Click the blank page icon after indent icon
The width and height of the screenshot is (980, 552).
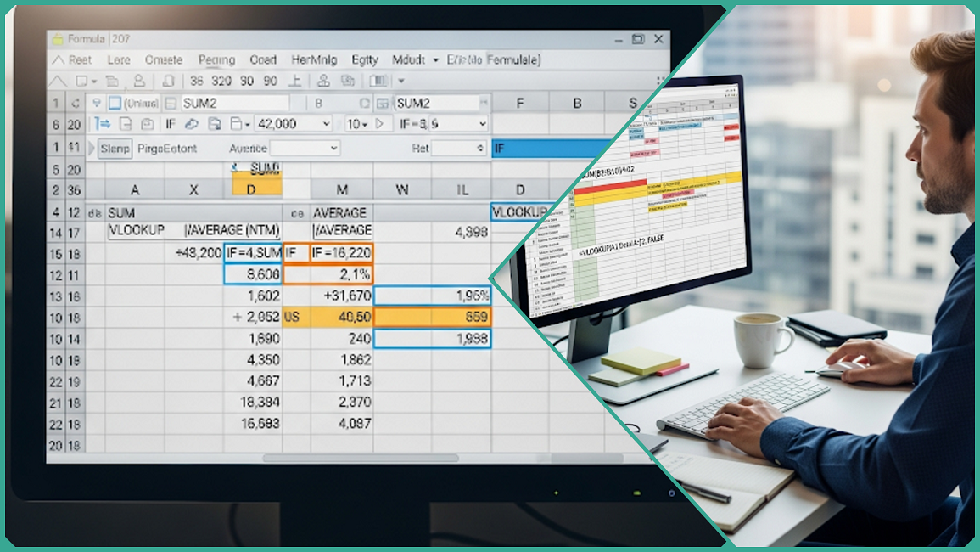(126, 124)
